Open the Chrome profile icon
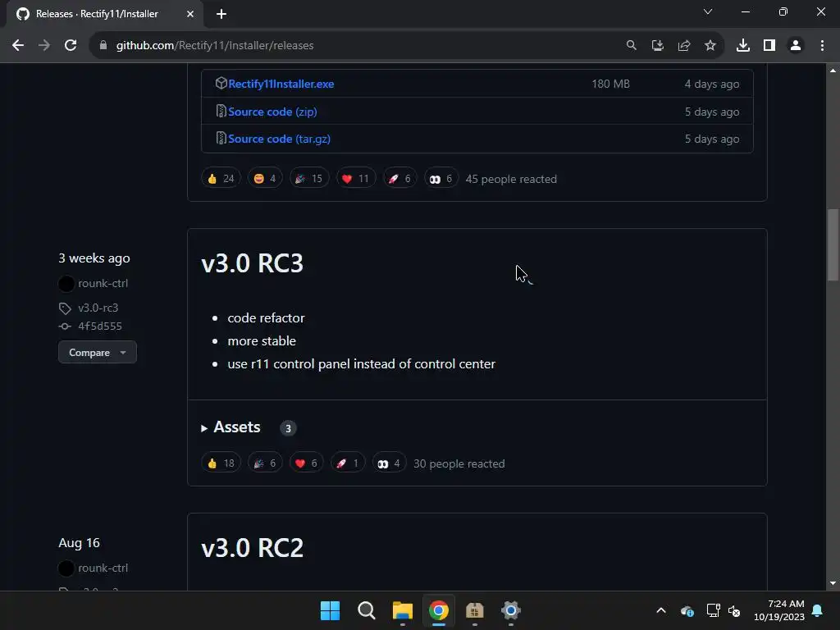840x630 pixels. pos(796,46)
